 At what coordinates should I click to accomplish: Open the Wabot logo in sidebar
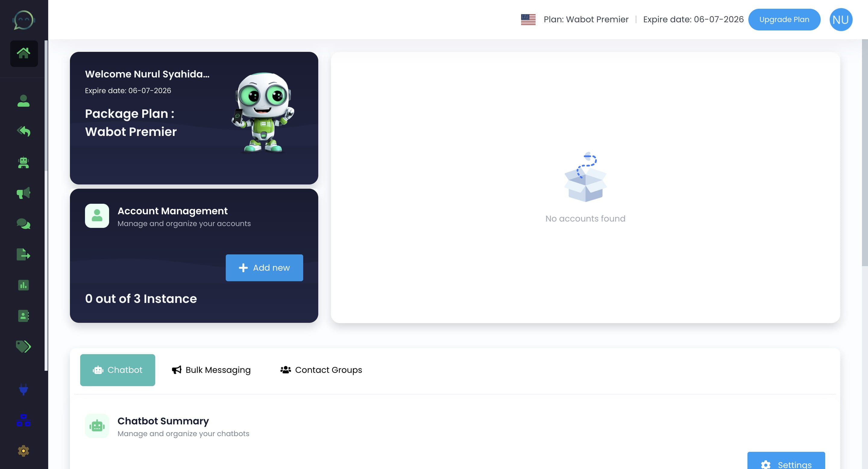pyautogui.click(x=24, y=20)
